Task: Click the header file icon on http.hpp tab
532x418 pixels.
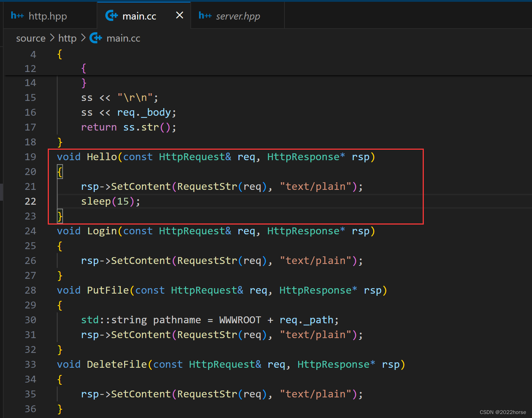Action: 17,16
